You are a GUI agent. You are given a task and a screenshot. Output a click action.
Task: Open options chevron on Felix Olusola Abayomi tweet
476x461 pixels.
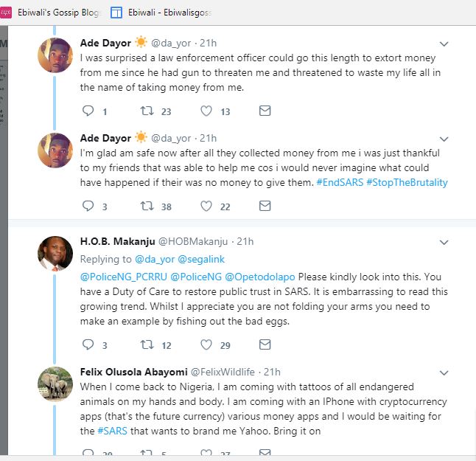click(x=444, y=372)
